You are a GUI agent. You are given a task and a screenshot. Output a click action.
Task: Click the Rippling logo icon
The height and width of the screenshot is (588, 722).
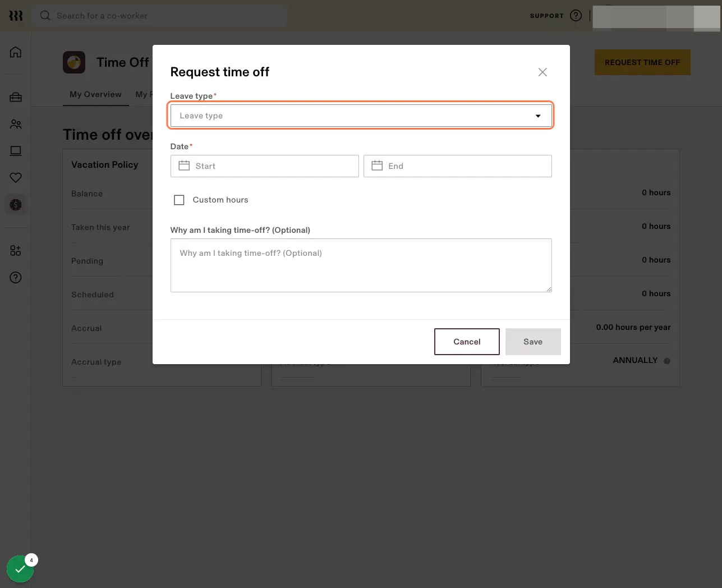pyautogui.click(x=16, y=16)
